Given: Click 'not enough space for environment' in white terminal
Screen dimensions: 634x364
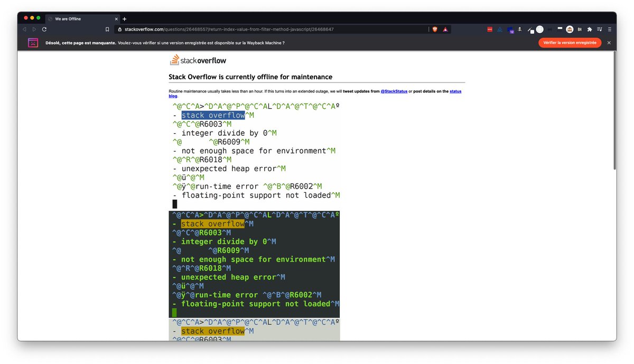Looking at the screenshot, I should click(x=254, y=151).
